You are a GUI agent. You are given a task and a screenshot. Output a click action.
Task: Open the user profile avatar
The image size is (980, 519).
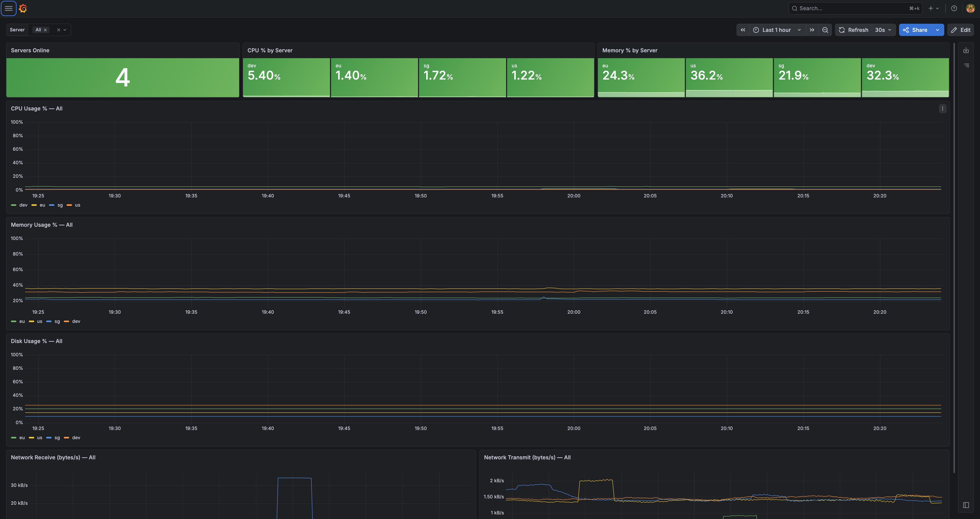[x=970, y=8]
